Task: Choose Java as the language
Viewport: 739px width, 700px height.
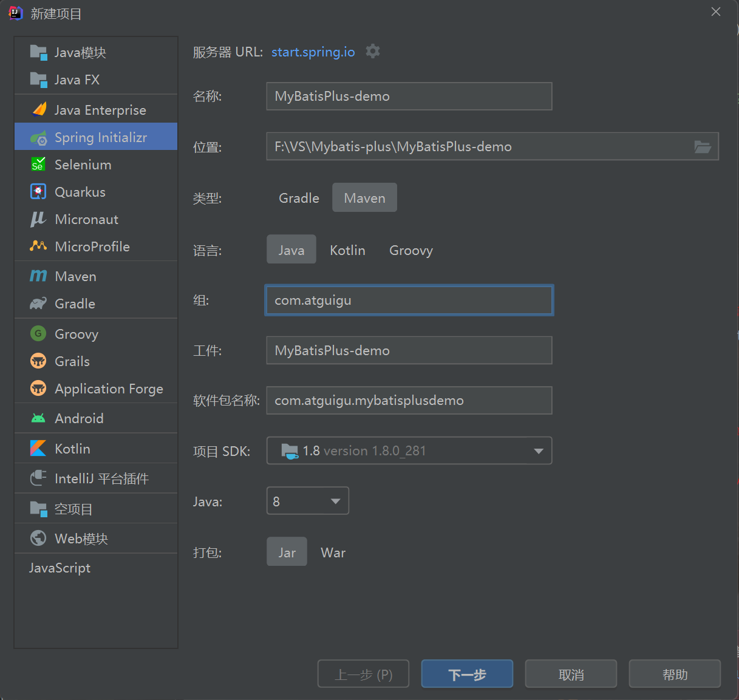Action: 291,250
